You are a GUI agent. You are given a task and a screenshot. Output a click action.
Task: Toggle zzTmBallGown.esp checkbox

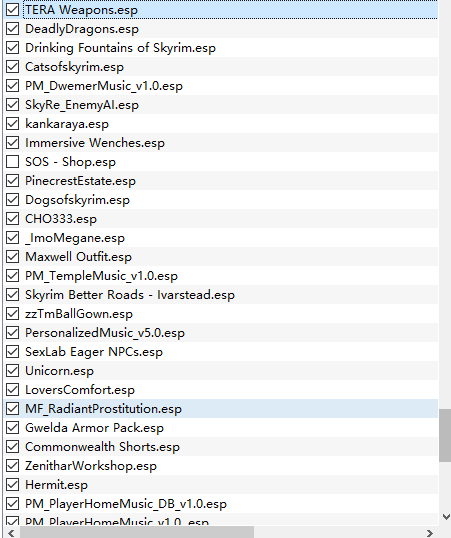point(13,314)
